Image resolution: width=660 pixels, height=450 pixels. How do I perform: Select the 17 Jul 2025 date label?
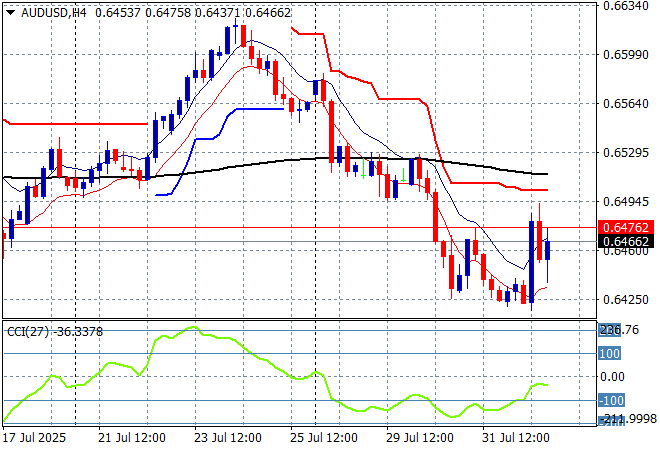pyautogui.click(x=34, y=438)
